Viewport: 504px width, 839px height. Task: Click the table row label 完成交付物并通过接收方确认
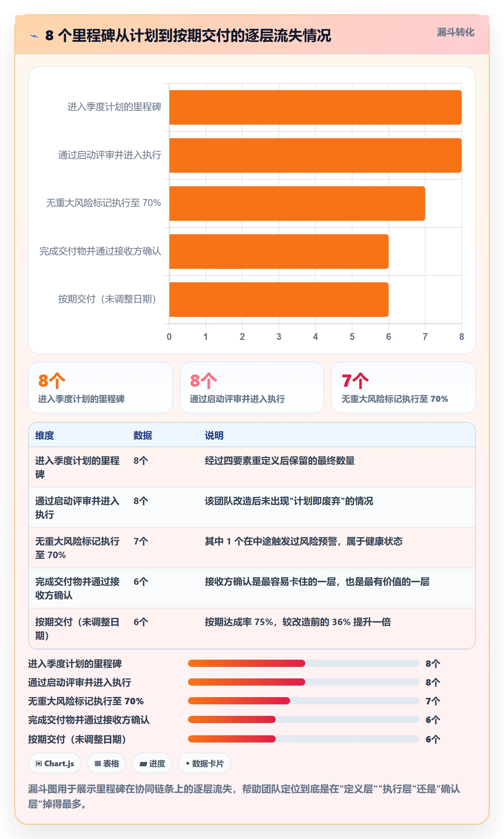77,588
